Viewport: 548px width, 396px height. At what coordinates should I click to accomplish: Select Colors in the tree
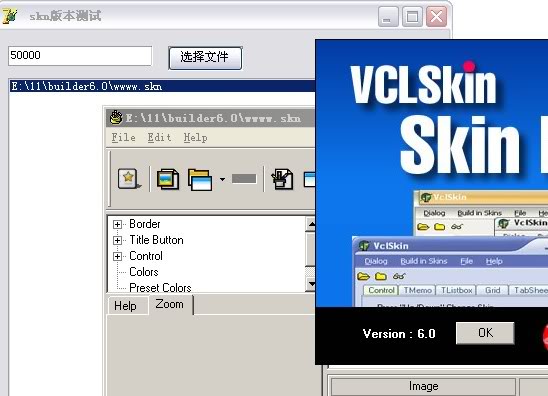point(144,272)
